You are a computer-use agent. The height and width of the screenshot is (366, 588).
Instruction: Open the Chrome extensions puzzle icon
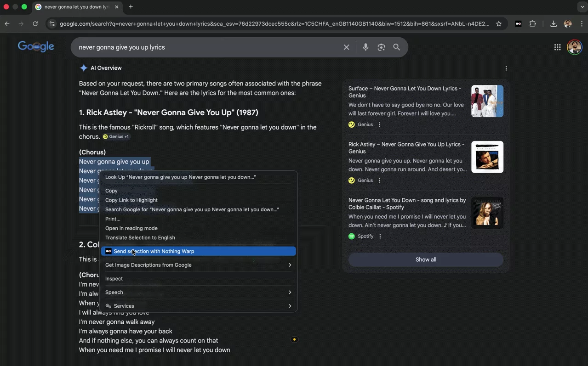pos(532,24)
